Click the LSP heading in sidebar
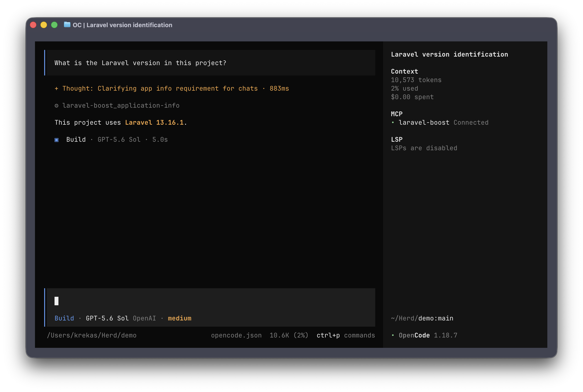 [x=396, y=139]
